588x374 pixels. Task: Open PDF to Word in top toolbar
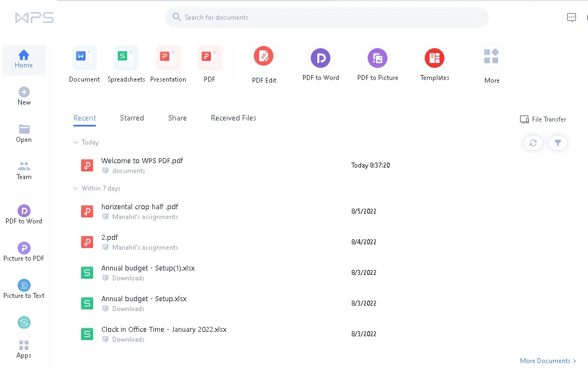click(x=321, y=65)
